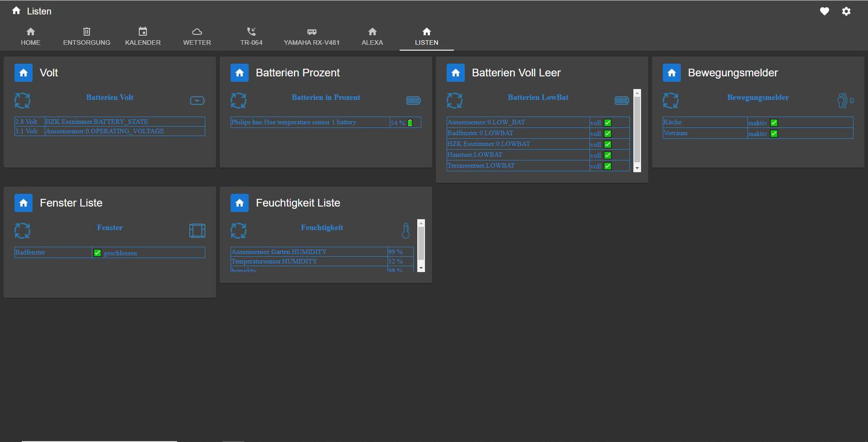Refresh the Bewegungsmelder list
The width and height of the screenshot is (868, 442).
pos(670,100)
